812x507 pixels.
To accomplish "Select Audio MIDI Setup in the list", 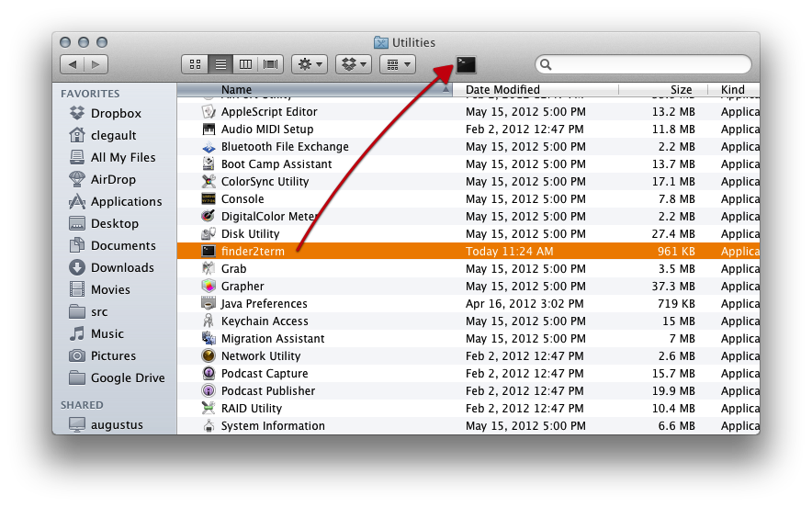I will click(468, 129).
